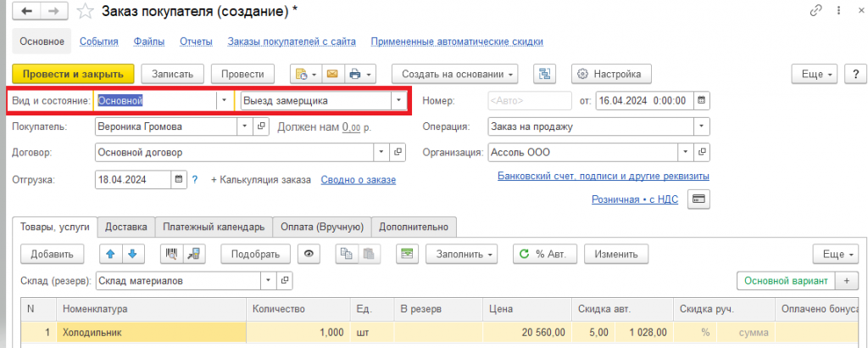Viewport: 868px width, 348px height.
Task: Copy rows icon in table toolbar
Action: [x=347, y=255]
